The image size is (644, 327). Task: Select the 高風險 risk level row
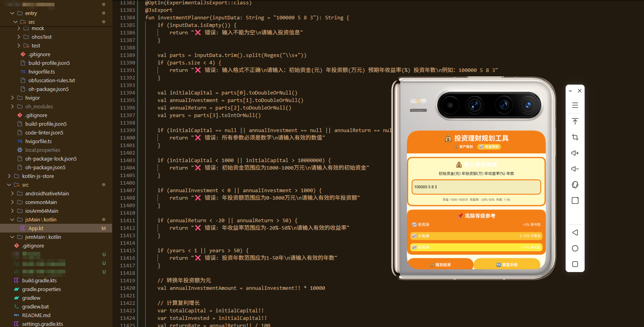point(476,247)
